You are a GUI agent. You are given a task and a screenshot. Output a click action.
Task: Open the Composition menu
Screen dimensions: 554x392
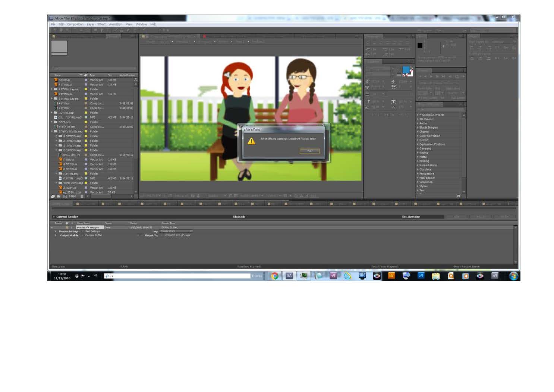coord(75,24)
